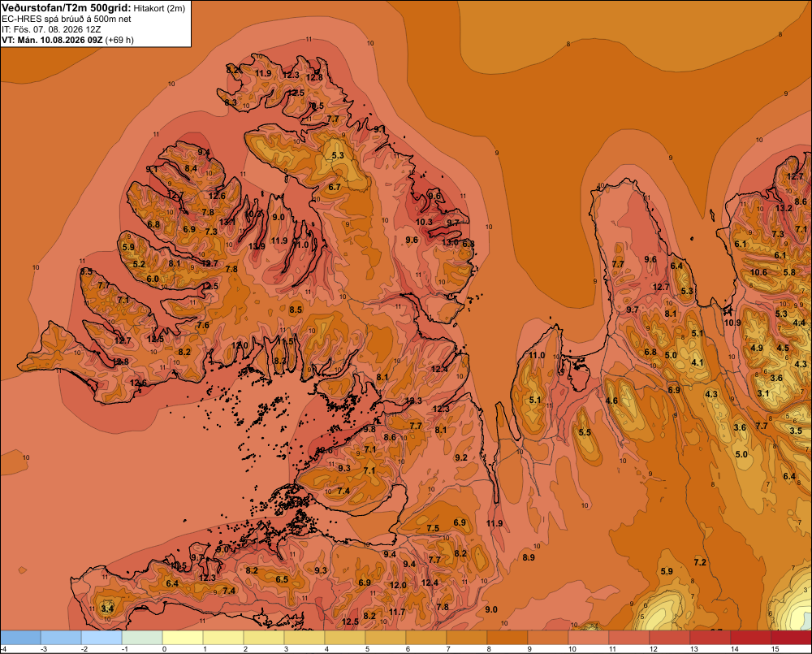Click the 10.6 temperature label on the map
Image resolution: width=812 pixels, height=654 pixels.
(758, 272)
